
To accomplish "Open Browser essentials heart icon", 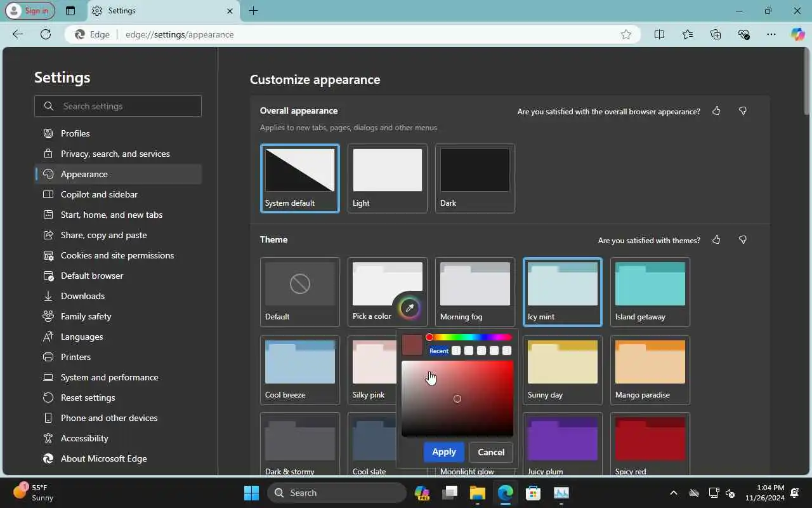I will point(743,34).
